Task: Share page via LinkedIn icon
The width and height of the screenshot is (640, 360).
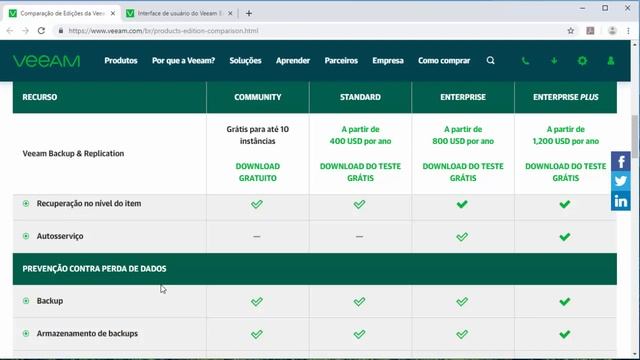Action: pyautogui.click(x=621, y=200)
